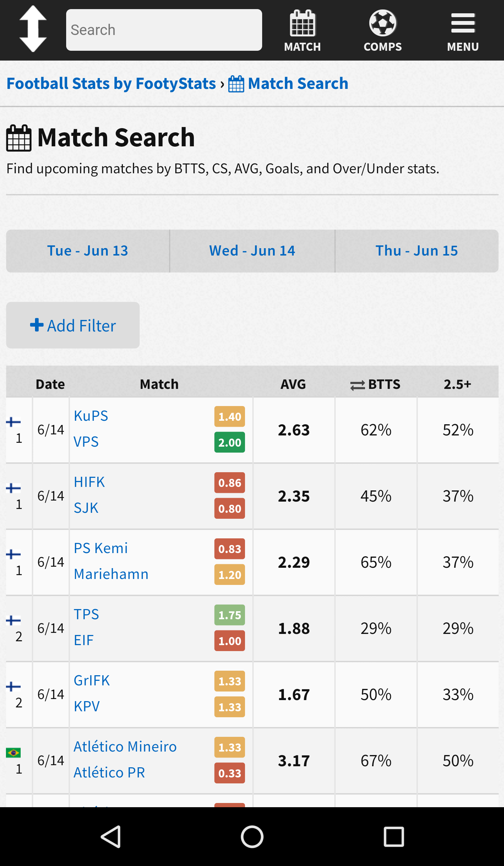Click the green 2.00 badge for VPS

pyautogui.click(x=230, y=442)
